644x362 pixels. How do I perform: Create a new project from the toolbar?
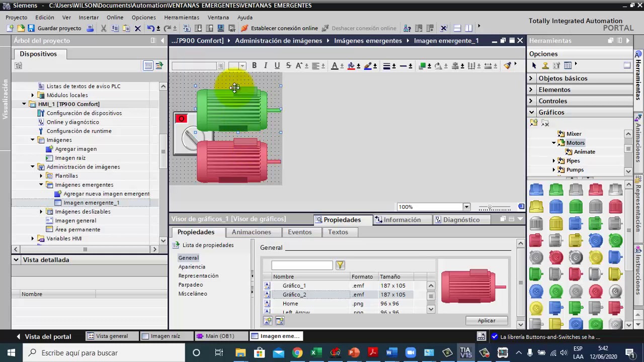click(x=10, y=28)
